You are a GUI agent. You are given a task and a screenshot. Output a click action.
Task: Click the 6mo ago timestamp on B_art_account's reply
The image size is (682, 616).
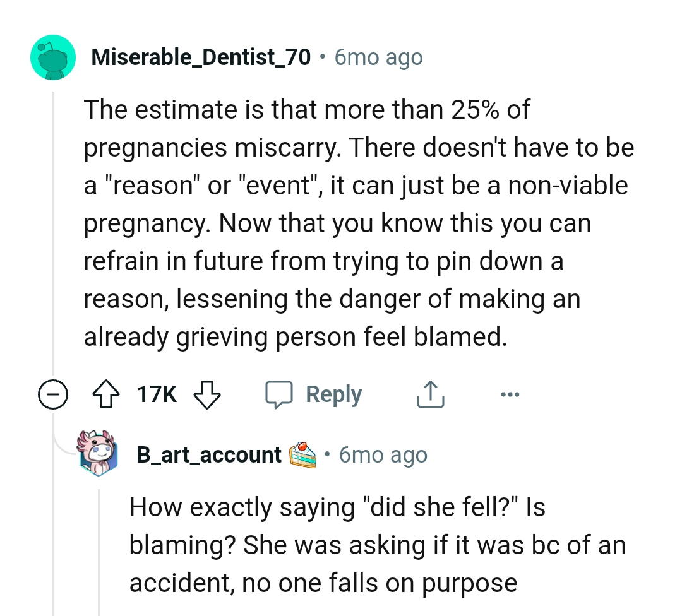[x=383, y=454]
